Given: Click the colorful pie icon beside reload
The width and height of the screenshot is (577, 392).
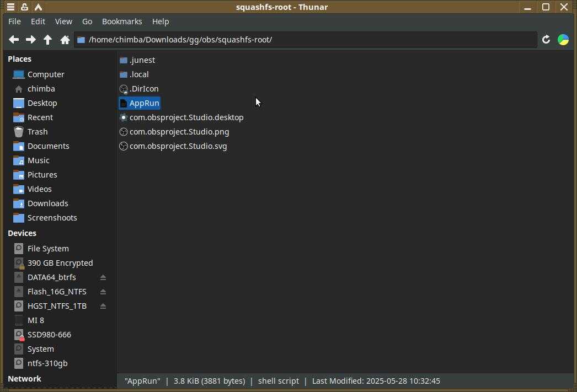Looking at the screenshot, I should [x=563, y=39].
